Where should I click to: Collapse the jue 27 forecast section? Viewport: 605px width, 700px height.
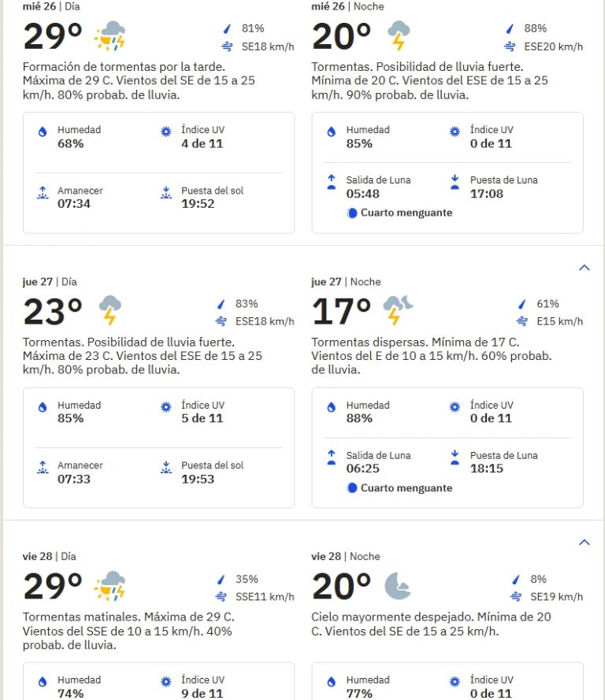point(585,268)
